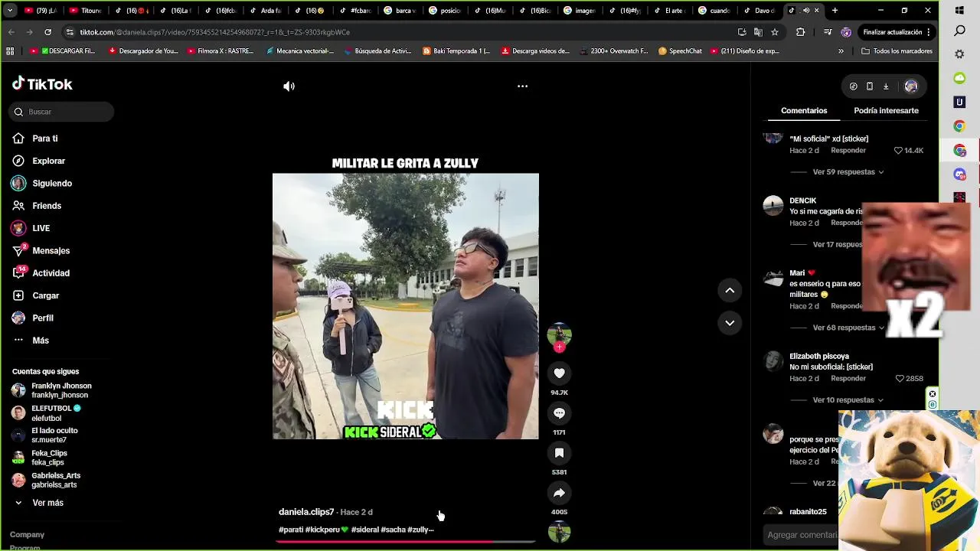The image size is (980, 551).
Task: Translate this page using the translate icon
Action: pyautogui.click(x=758, y=32)
